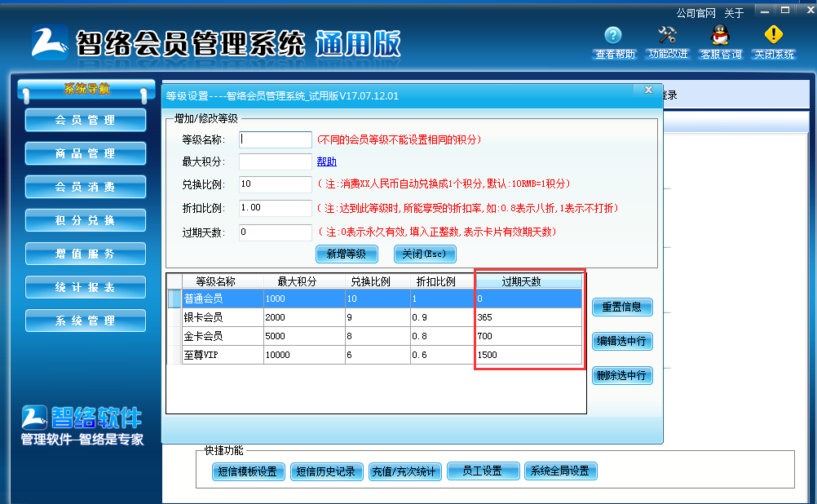Click inside the 等级名称 input field
The height and width of the screenshot is (504, 817).
tap(275, 139)
